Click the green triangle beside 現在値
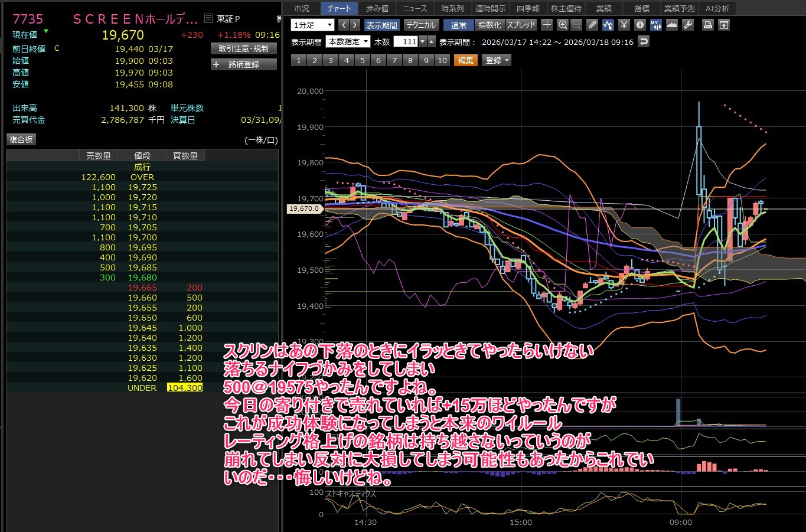The image size is (806, 532). click(46, 31)
